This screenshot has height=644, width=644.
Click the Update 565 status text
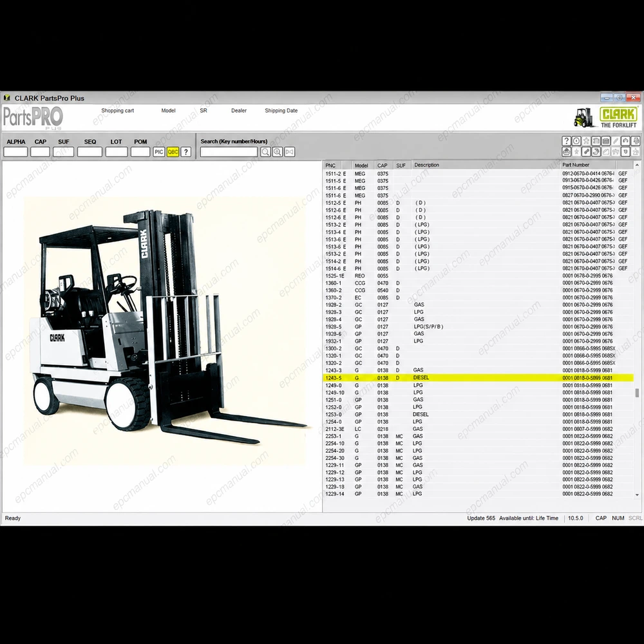(481, 518)
